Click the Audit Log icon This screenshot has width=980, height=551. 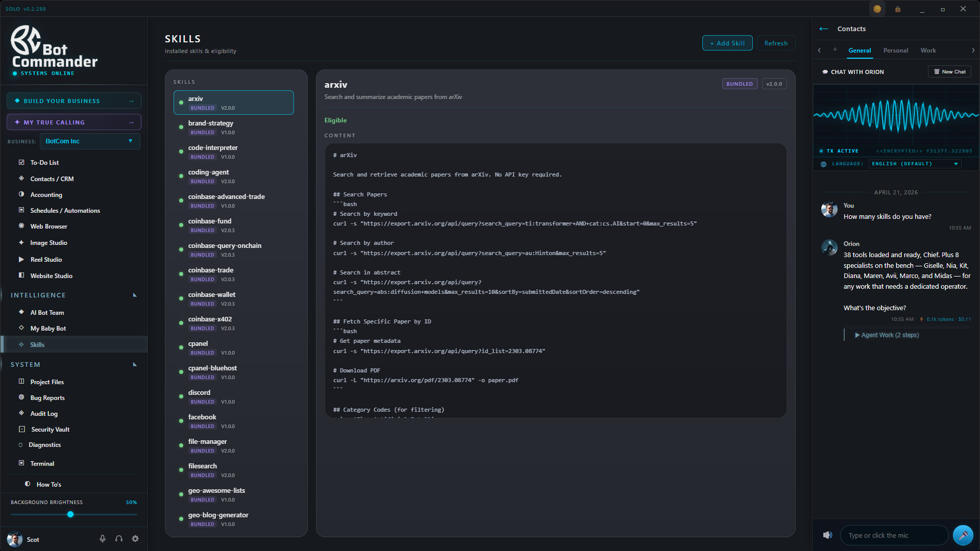tap(21, 413)
